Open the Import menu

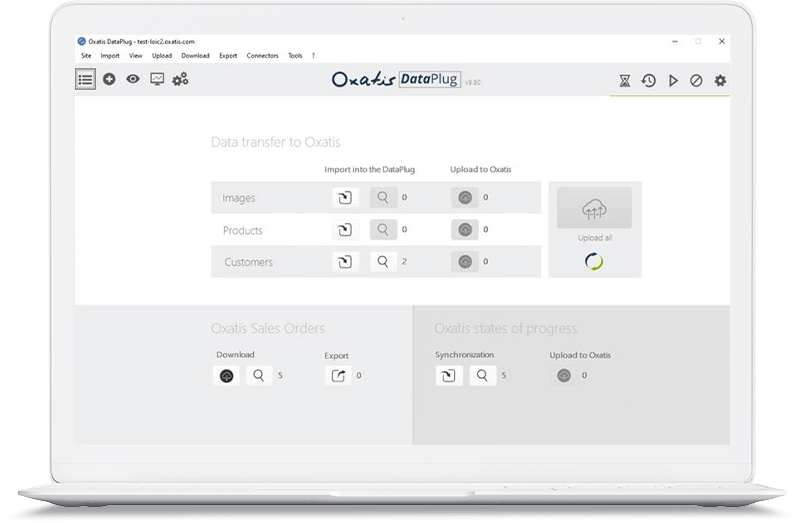[110, 56]
